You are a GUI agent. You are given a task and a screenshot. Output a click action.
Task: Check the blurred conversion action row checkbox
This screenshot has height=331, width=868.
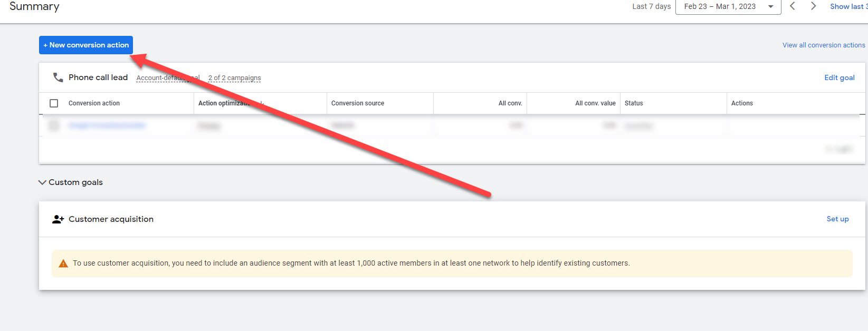click(x=54, y=125)
